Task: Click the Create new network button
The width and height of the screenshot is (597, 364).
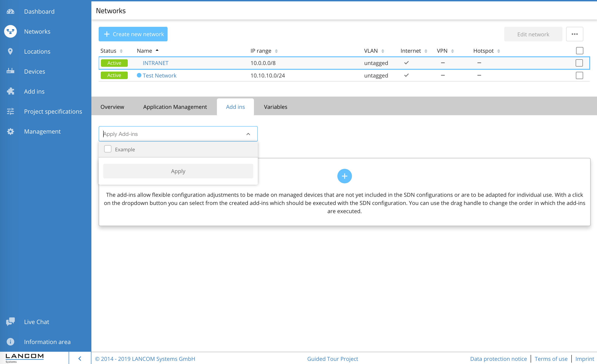Action: tap(133, 34)
